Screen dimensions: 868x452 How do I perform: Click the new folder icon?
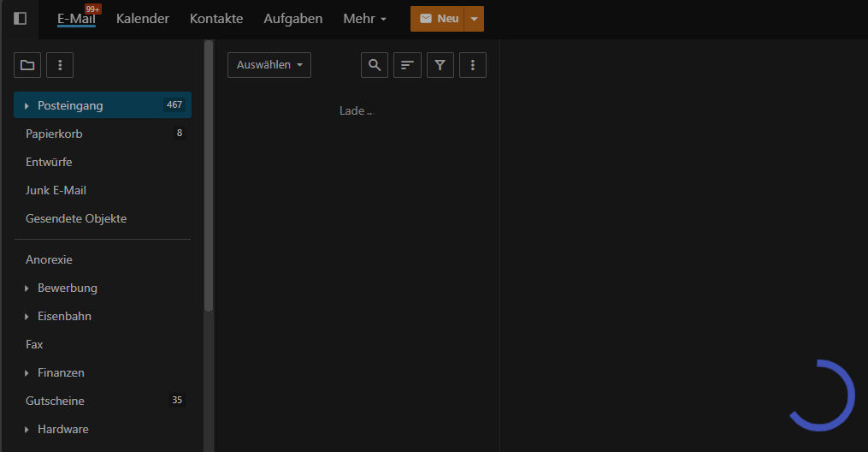point(27,65)
